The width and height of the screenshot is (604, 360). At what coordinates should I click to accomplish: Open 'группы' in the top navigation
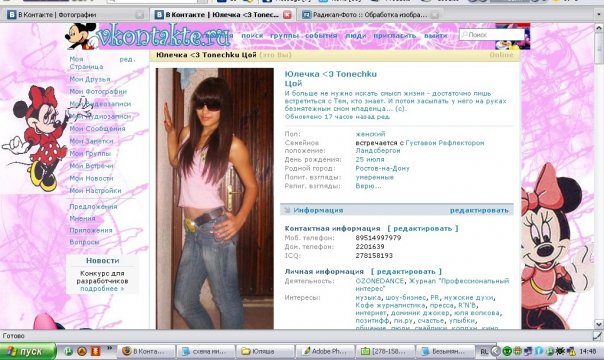click(284, 35)
